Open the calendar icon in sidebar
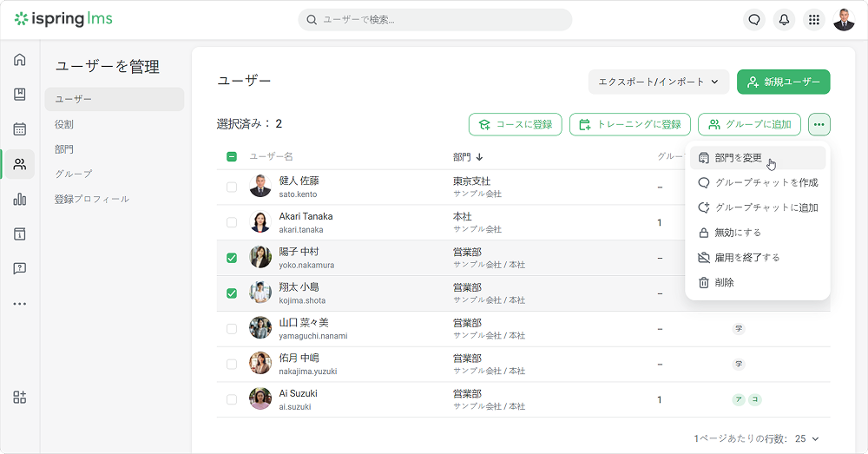This screenshot has width=868, height=454. pyautogui.click(x=19, y=129)
